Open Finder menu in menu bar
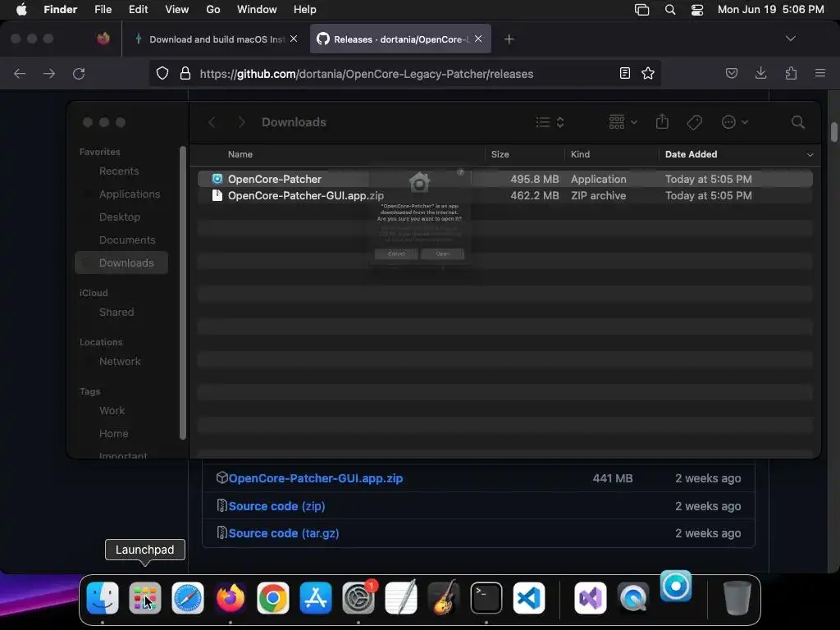This screenshot has width=840, height=630. (61, 10)
